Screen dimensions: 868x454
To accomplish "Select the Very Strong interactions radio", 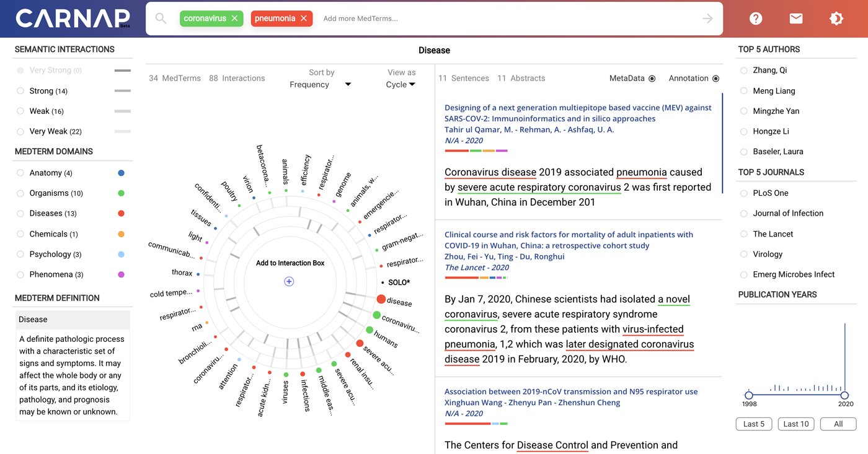I will (x=20, y=71).
